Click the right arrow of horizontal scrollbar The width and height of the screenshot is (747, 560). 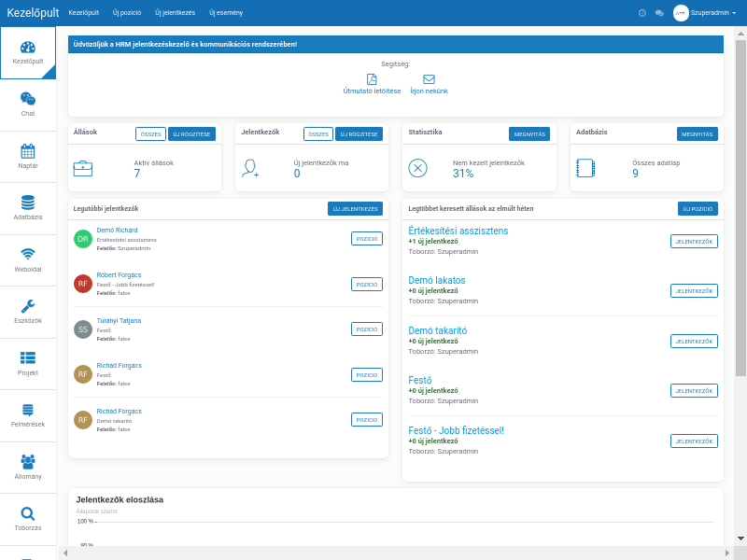727,553
